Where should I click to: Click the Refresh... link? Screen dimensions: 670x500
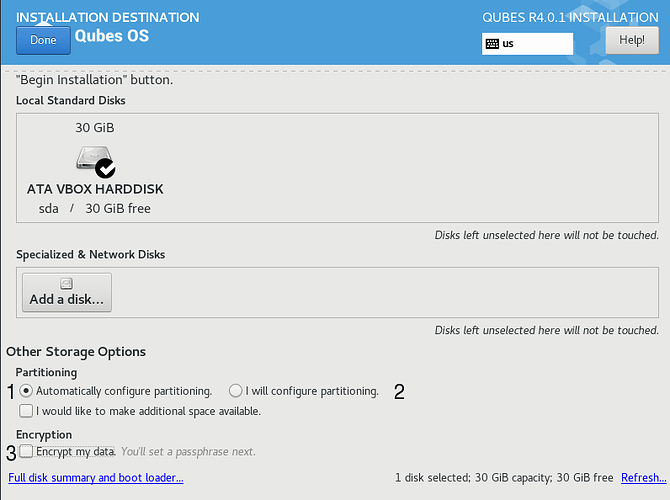644,477
